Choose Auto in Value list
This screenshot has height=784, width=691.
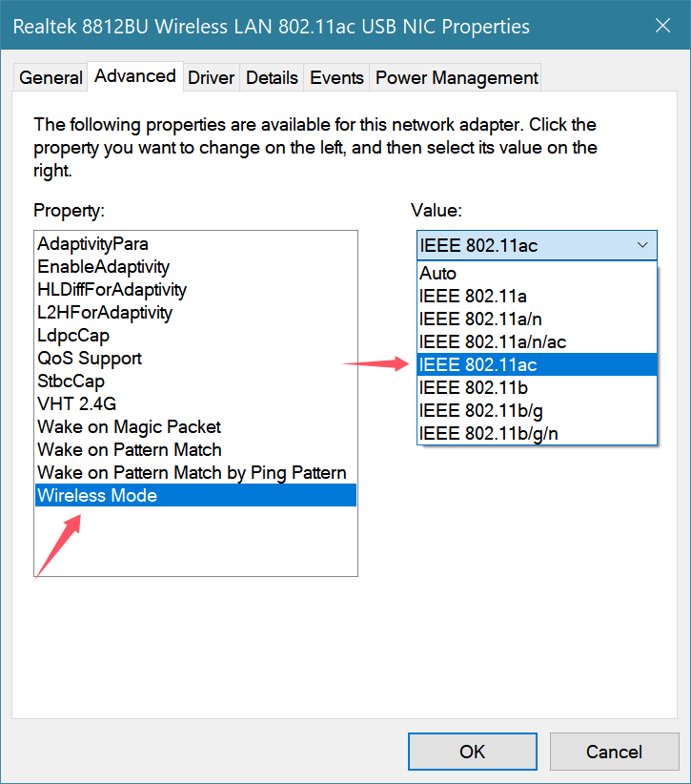tap(537, 273)
